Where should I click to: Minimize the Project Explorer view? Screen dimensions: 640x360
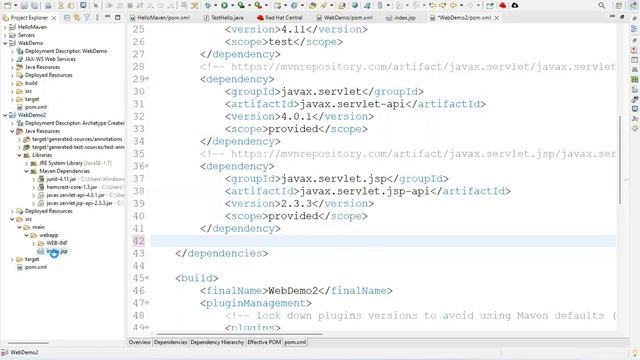tap(107, 17)
